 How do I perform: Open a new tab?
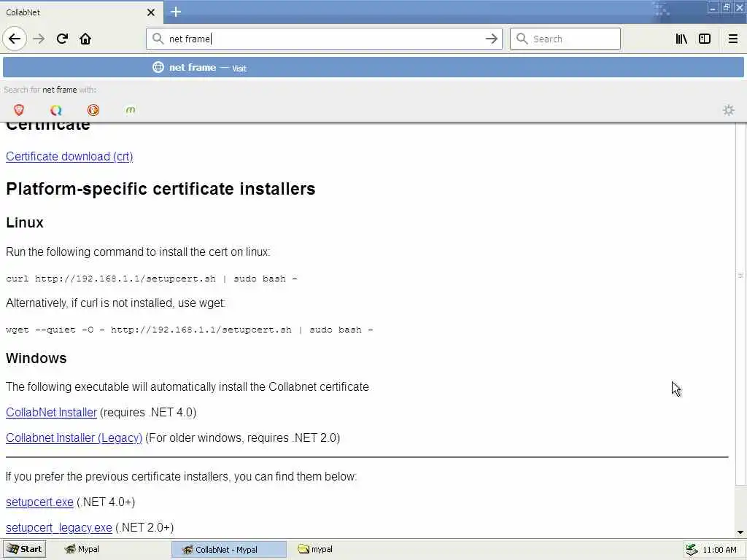(x=176, y=12)
